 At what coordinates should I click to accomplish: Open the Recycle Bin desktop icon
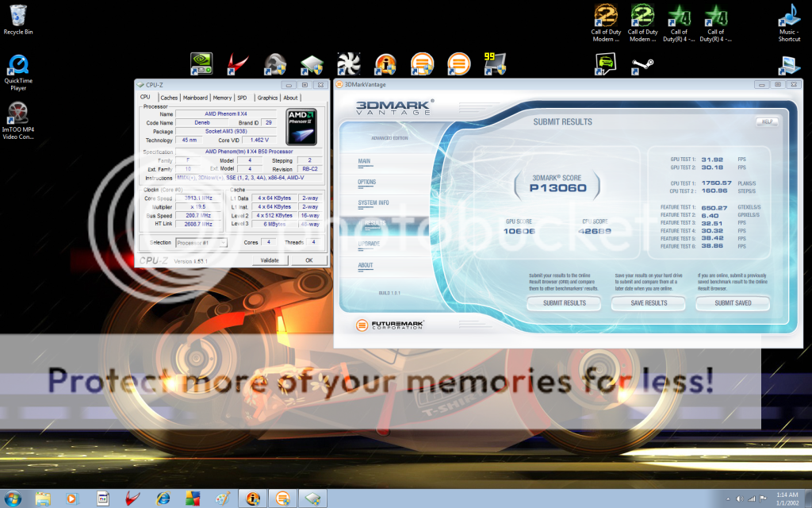click(x=18, y=20)
